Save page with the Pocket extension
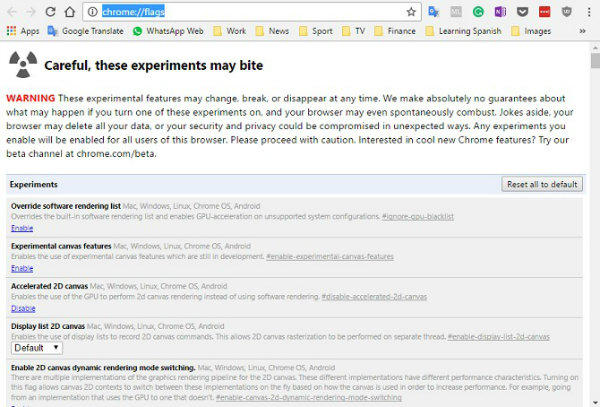The width and height of the screenshot is (600, 407). point(522,12)
